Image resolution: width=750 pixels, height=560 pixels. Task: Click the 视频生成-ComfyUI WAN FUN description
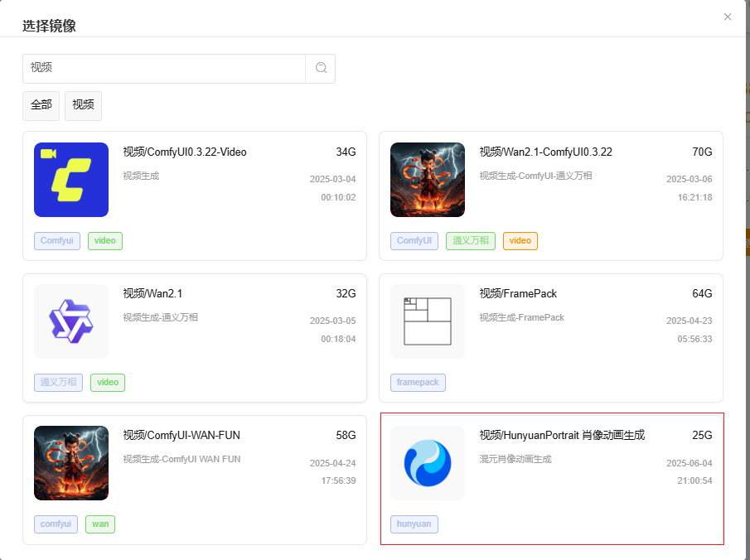tap(181, 459)
